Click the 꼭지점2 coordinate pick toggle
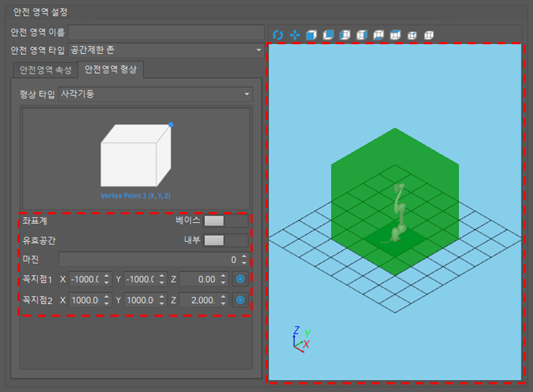 click(240, 300)
